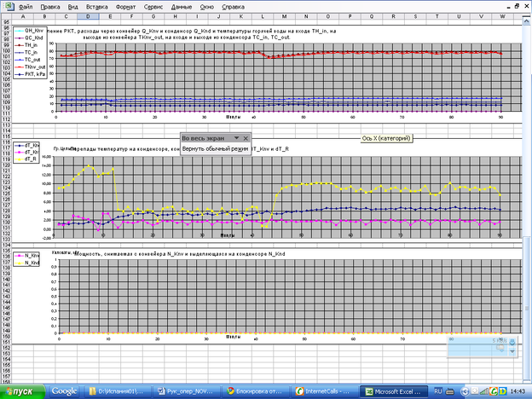
Task: Click TC_in legend entry
Action: (x=26, y=52)
